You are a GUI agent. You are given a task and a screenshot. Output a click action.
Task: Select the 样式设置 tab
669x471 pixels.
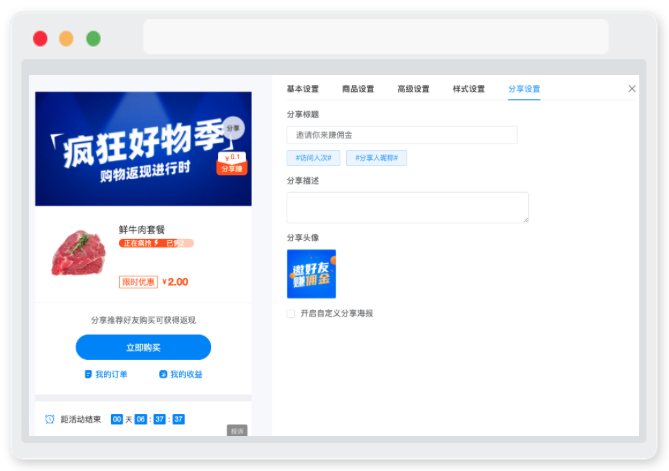(468, 89)
